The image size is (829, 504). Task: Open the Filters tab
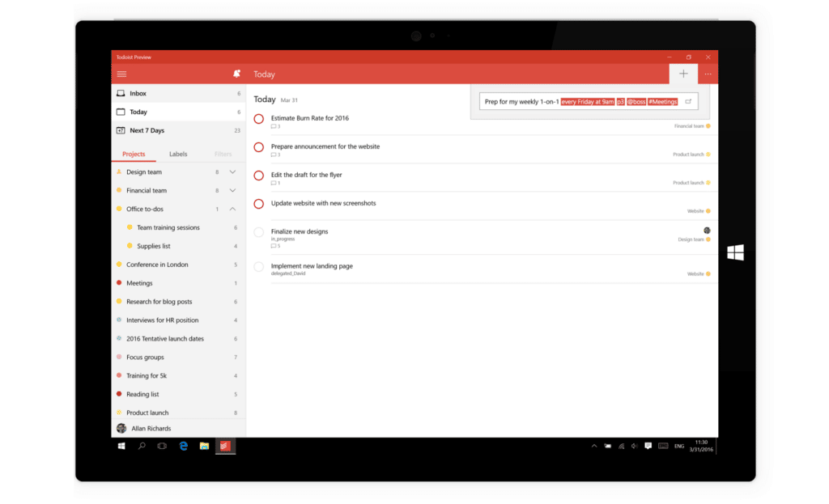[x=223, y=154]
